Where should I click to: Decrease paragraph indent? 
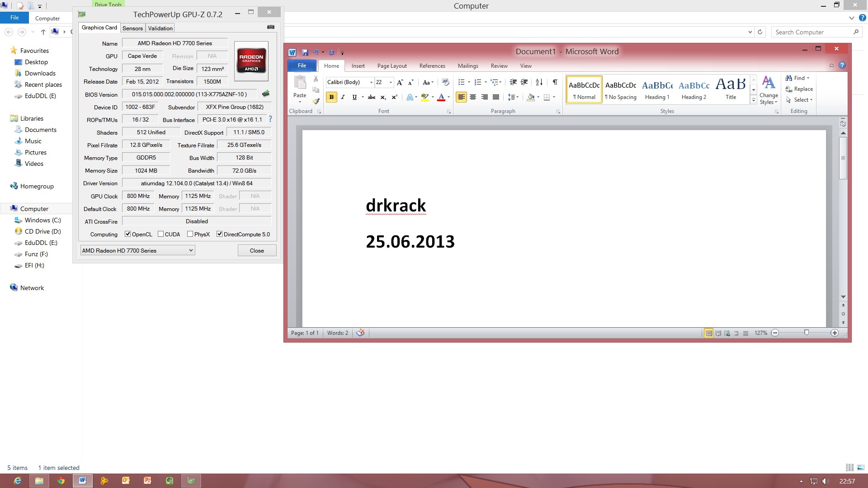[x=513, y=82]
